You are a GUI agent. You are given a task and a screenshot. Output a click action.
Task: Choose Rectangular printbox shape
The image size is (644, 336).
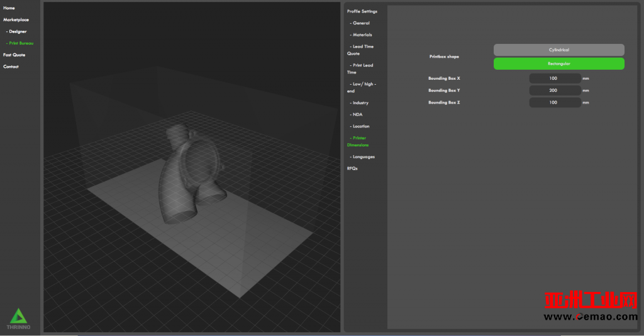tap(559, 63)
